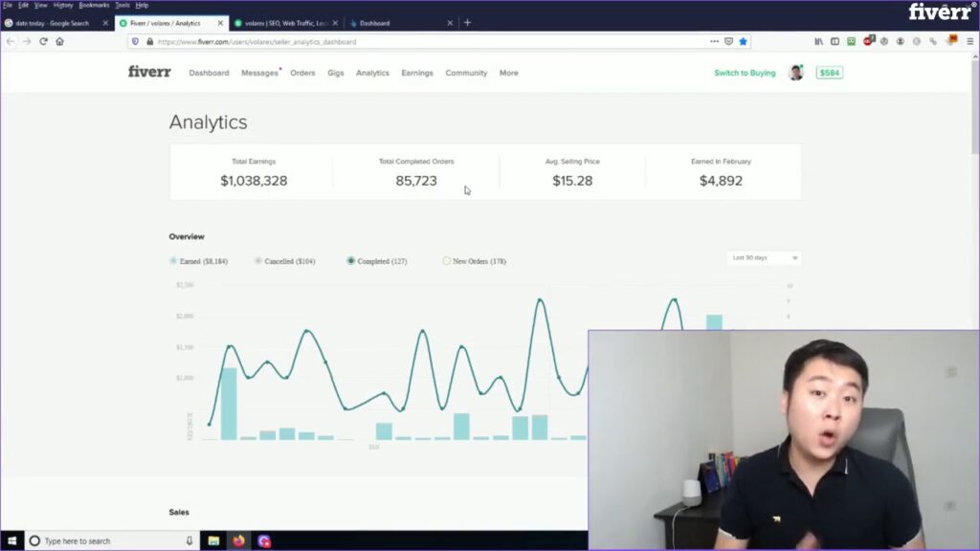Screen dimensions: 980x551
Task: Open the Firefox library icon
Action: tap(818, 41)
